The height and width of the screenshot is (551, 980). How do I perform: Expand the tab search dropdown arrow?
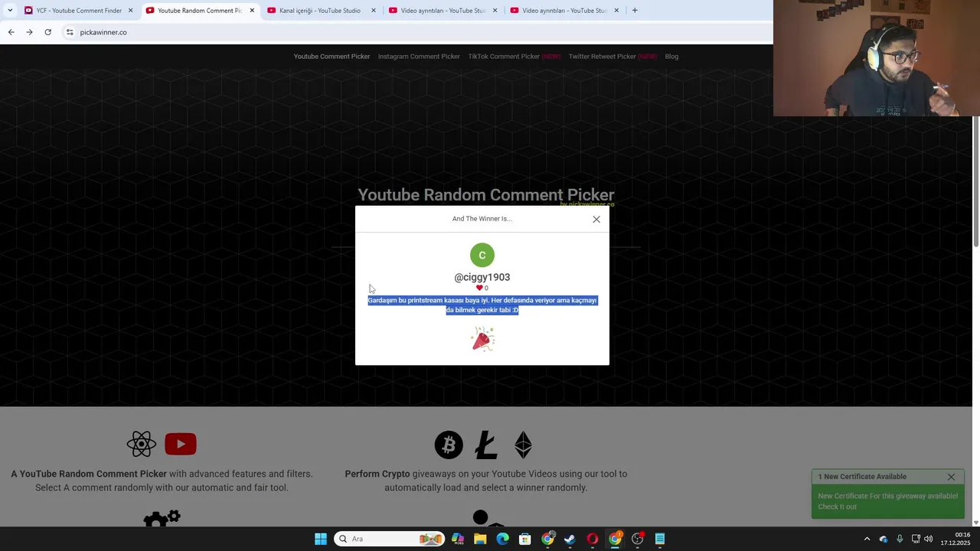tap(9, 10)
